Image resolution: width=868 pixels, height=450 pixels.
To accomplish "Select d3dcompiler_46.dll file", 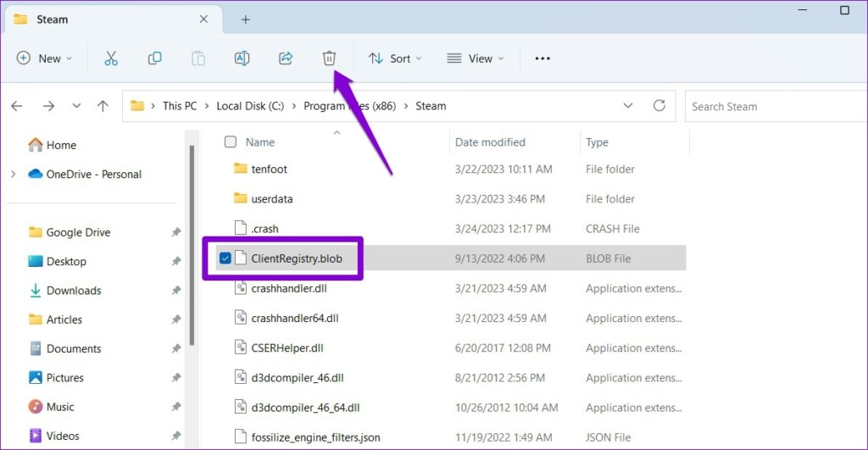I will [x=298, y=377].
